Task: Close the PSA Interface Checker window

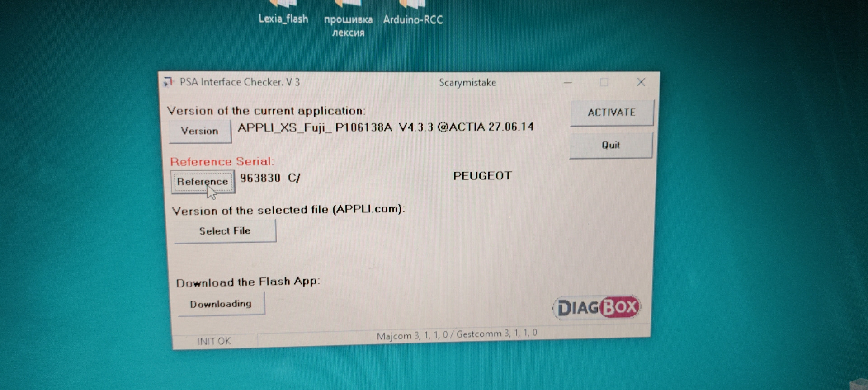Action: coord(641,82)
